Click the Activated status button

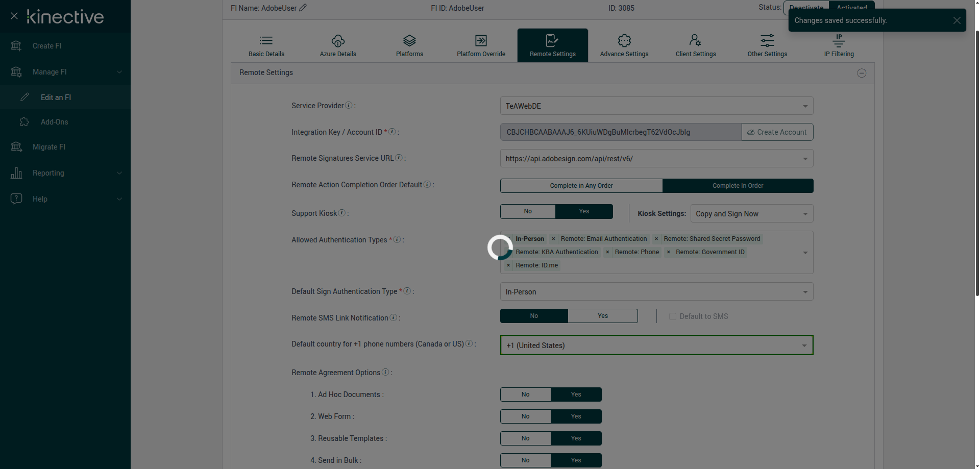(x=852, y=8)
